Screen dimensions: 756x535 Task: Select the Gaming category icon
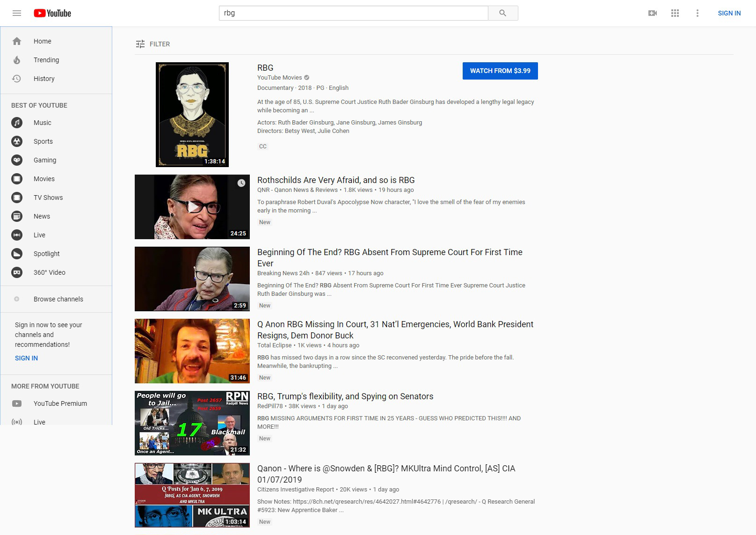[17, 160]
